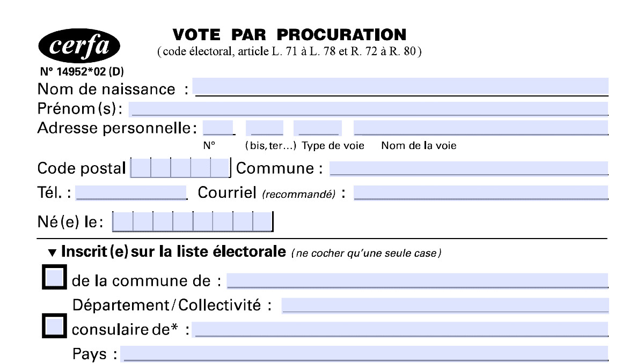Click the Nom de naissance field
Screen dimensions: 644x364
point(400,86)
